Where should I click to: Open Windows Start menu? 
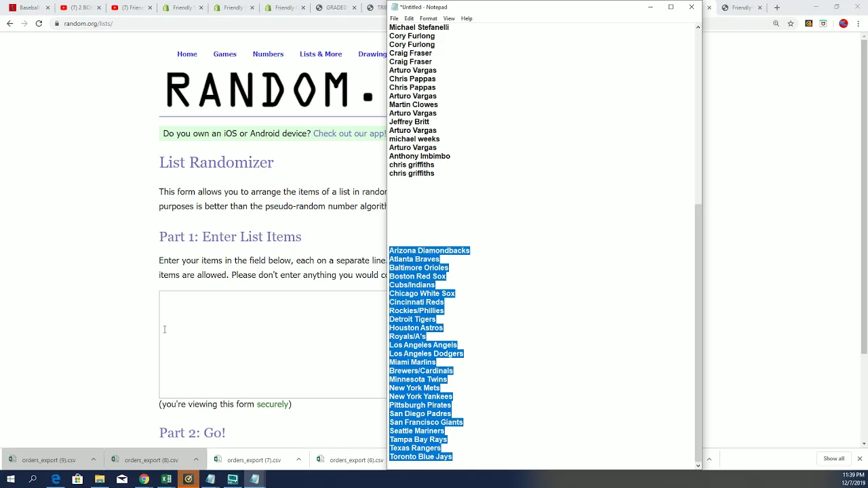coord(11,479)
